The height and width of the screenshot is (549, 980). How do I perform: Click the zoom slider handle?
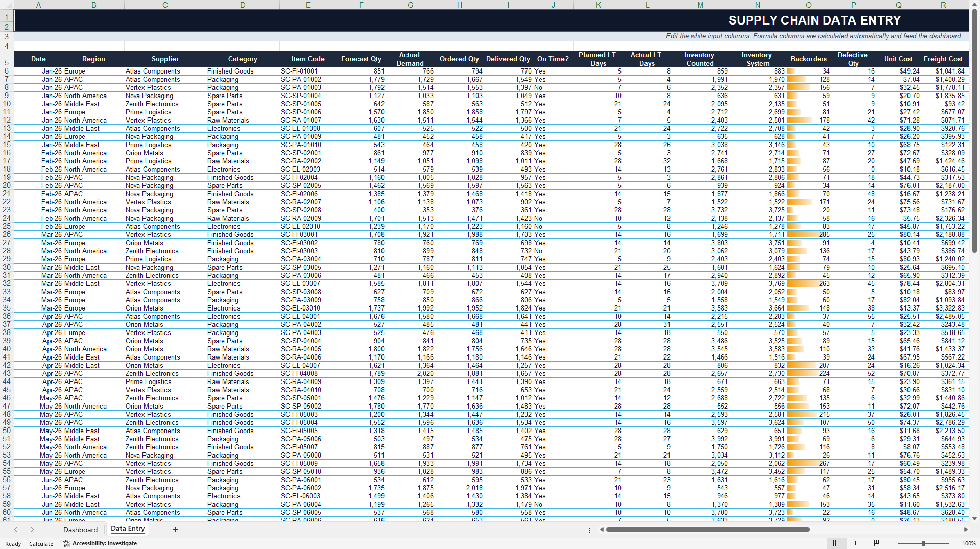(x=923, y=543)
